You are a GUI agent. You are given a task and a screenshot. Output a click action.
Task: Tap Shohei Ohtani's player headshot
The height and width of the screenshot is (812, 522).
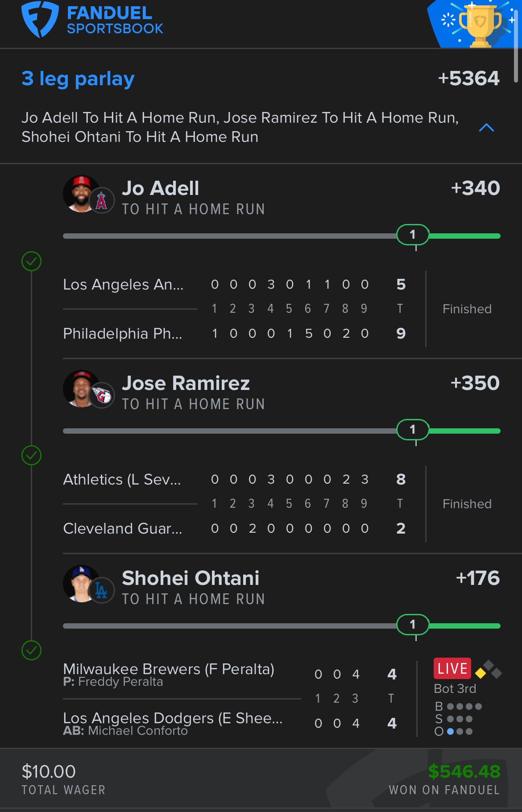click(79, 583)
